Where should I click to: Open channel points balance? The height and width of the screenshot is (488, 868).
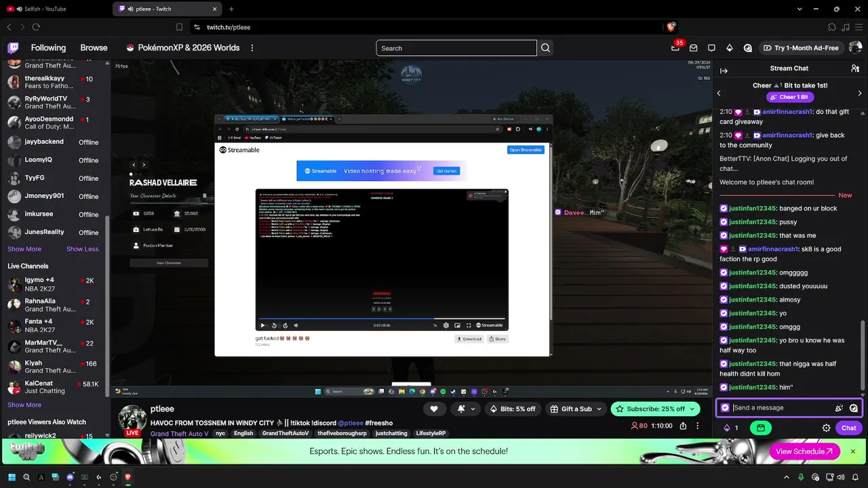point(732,428)
